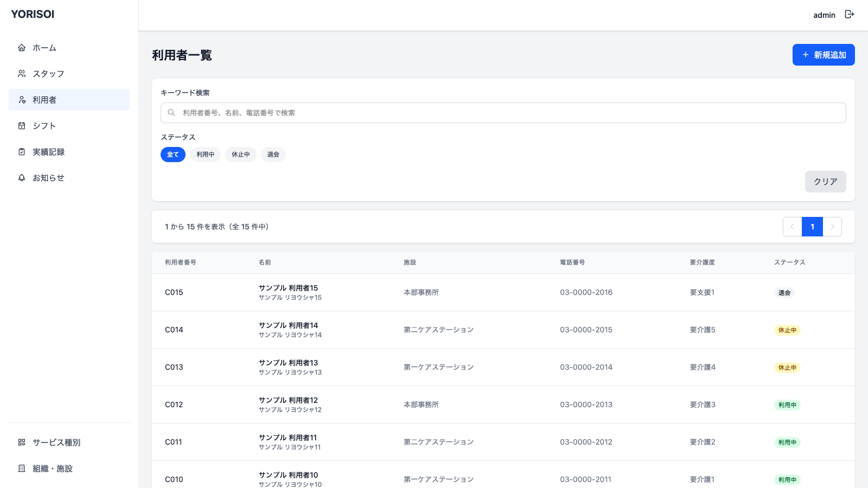Viewport: 868px width, 488px height.
Task: Click the bell icon for お知らせ
Action: [x=22, y=178]
